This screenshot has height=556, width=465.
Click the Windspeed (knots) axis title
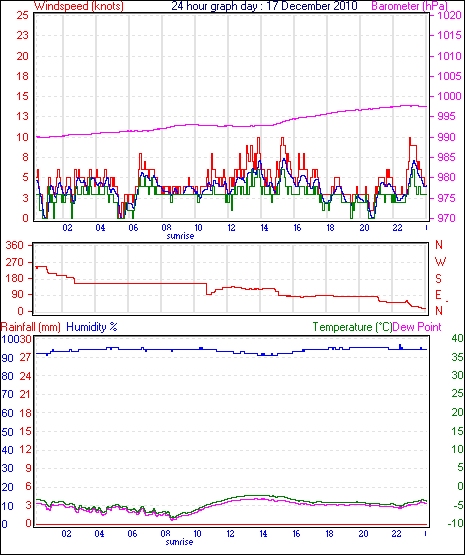[x=79, y=6]
